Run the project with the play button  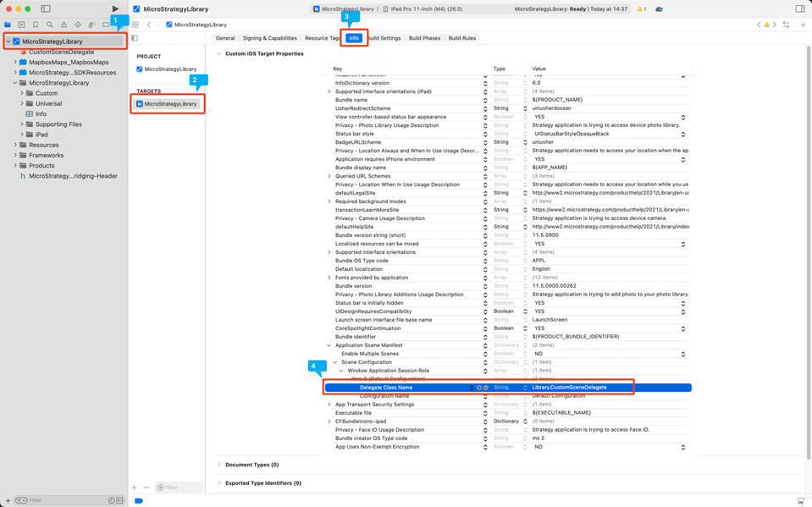pyautogui.click(x=115, y=8)
